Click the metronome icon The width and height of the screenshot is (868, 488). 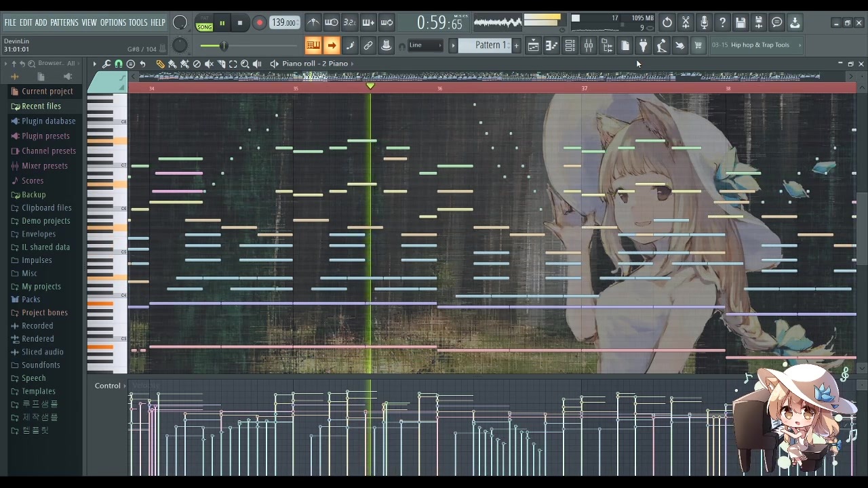pos(313,23)
